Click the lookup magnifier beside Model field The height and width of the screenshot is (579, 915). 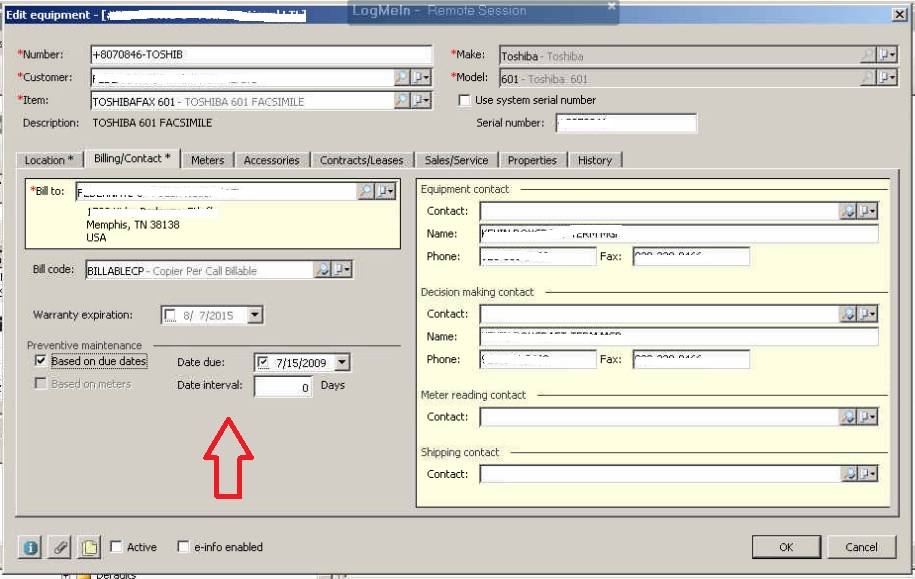(x=868, y=77)
